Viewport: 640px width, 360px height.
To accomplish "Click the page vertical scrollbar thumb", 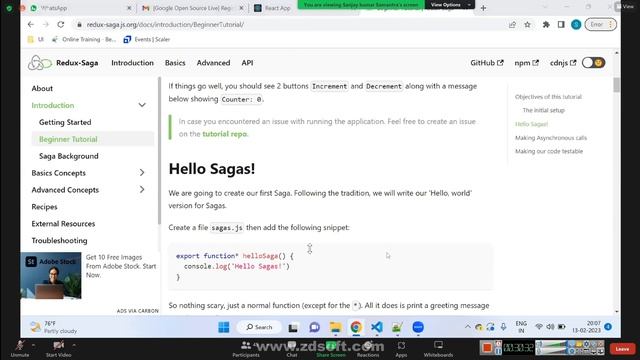I will (x=616, y=84).
